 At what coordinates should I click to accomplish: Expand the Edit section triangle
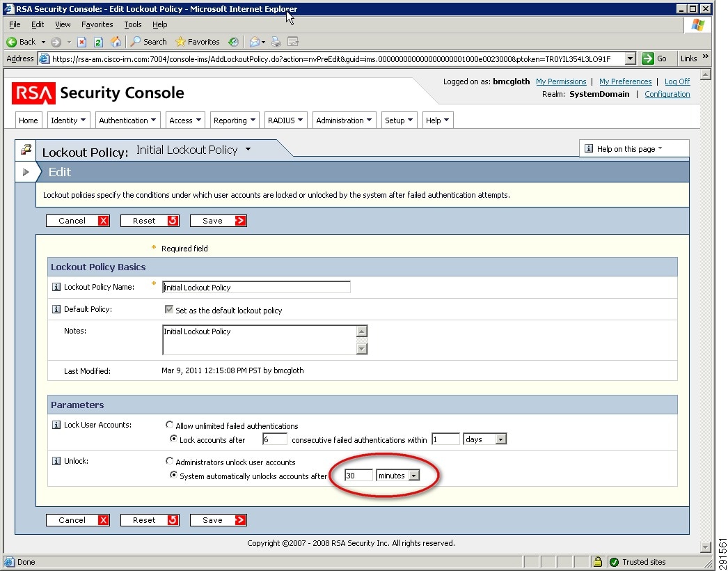(x=26, y=172)
